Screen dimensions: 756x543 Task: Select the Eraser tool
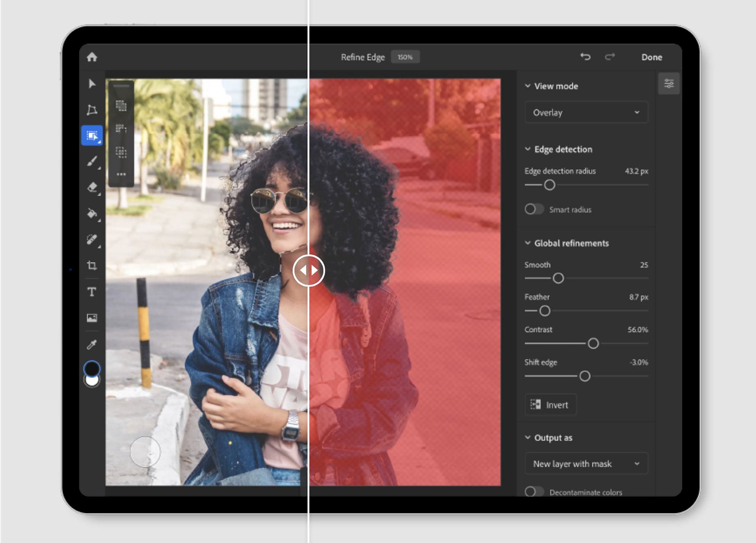point(92,188)
